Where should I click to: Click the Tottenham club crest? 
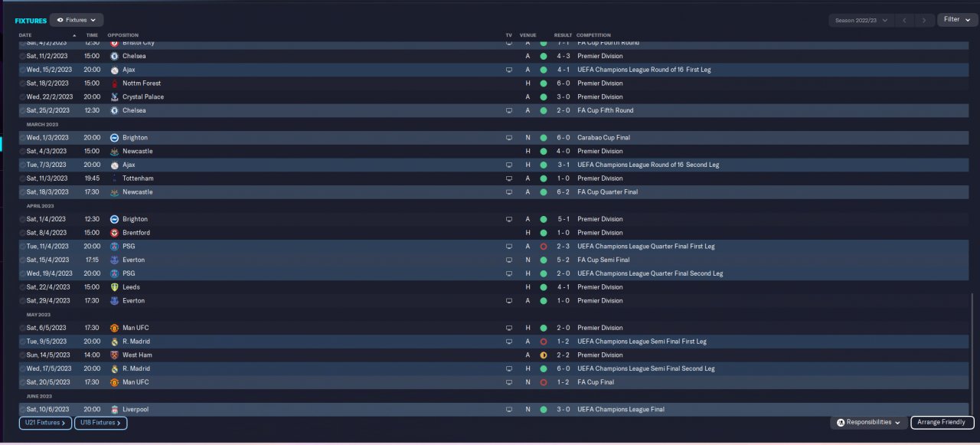(114, 178)
